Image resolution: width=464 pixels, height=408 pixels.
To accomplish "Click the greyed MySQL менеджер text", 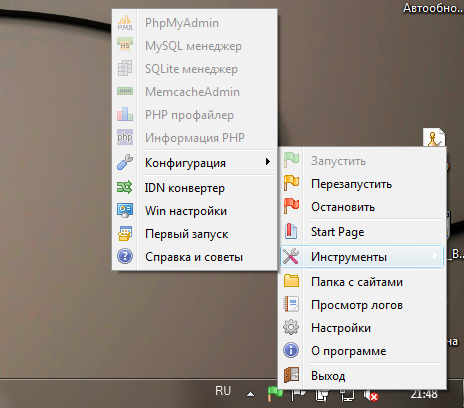I will [193, 46].
